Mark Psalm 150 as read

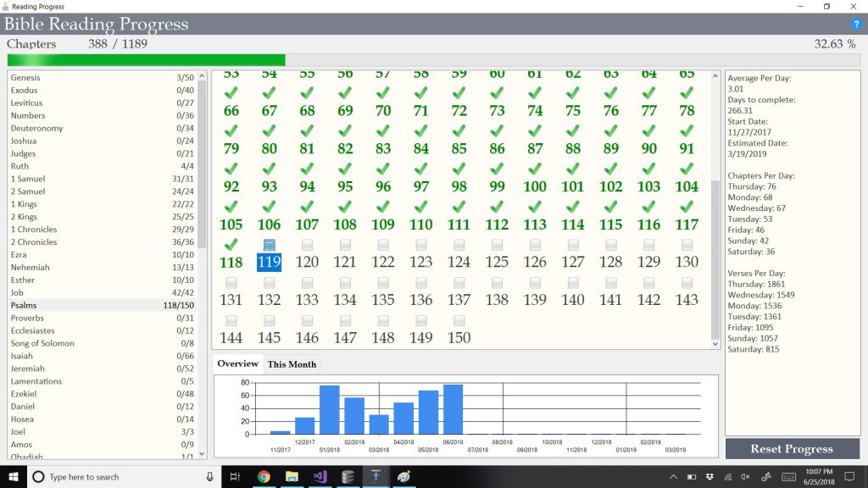tap(459, 320)
